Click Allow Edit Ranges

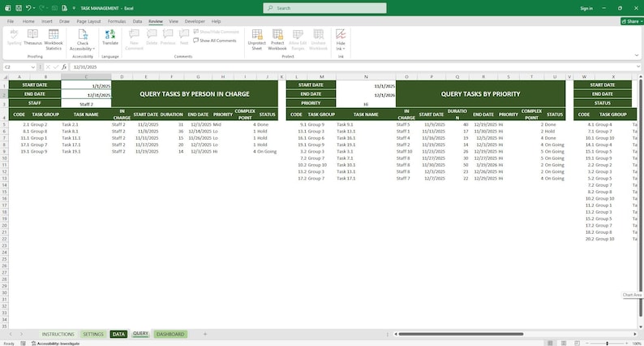click(298, 40)
